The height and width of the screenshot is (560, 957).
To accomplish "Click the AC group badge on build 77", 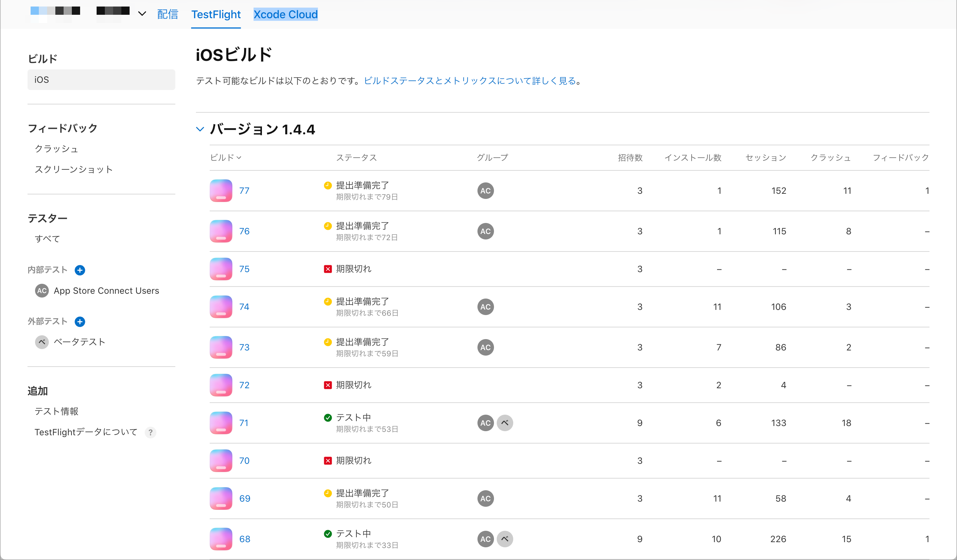I will point(485,191).
